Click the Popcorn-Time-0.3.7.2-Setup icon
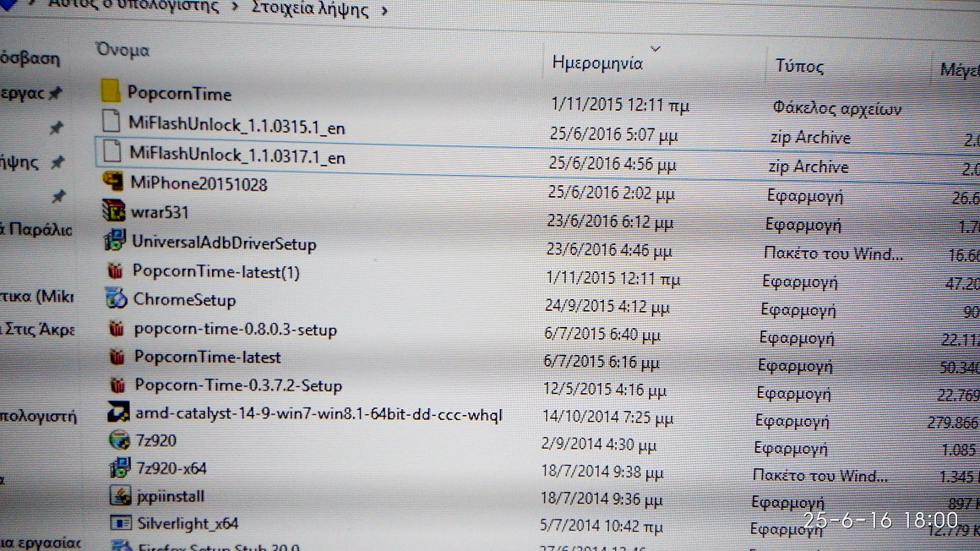Screen dimensions: 980x551 117,385
